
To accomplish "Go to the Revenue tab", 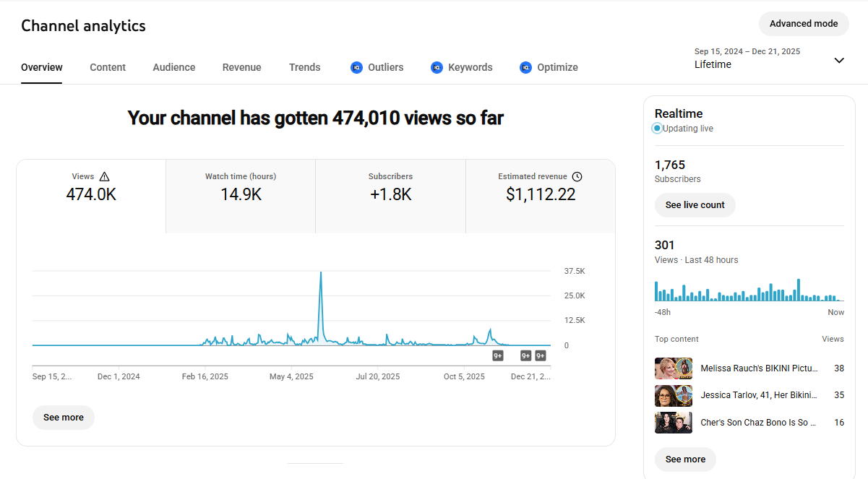I will pyautogui.click(x=242, y=67).
